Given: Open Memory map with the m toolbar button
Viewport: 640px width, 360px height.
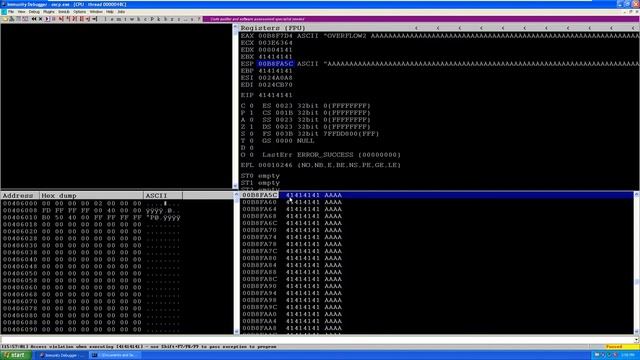Looking at the screenshot, I should (x=118, y=19).
